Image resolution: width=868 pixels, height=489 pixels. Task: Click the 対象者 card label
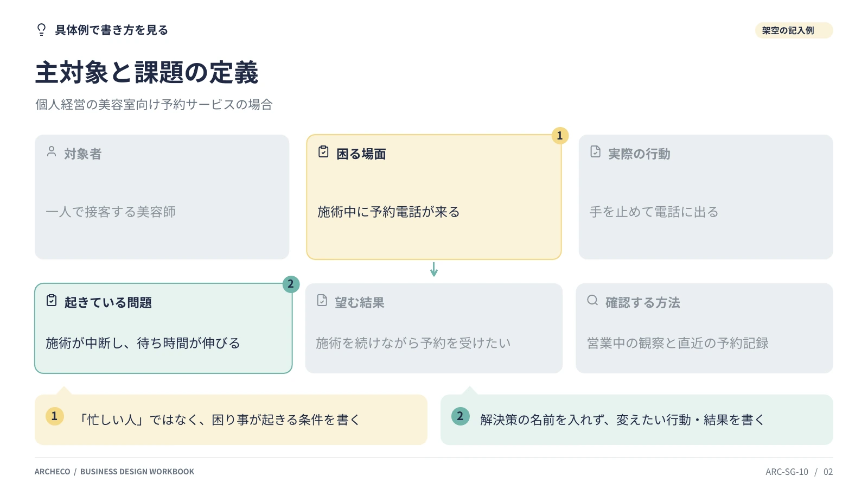point(83,154)
